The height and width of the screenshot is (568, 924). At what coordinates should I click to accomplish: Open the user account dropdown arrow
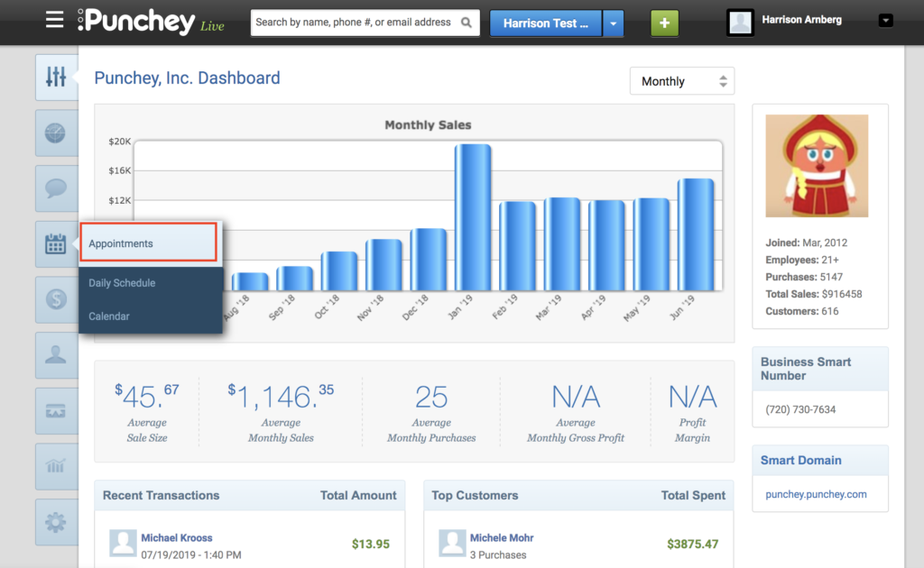pyautogui.click(x=885, y=21)
